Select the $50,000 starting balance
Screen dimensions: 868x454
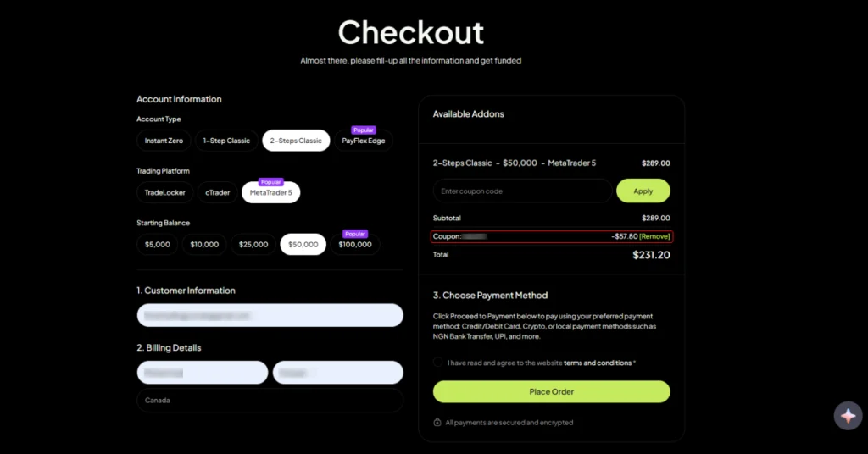click(303, 245)
